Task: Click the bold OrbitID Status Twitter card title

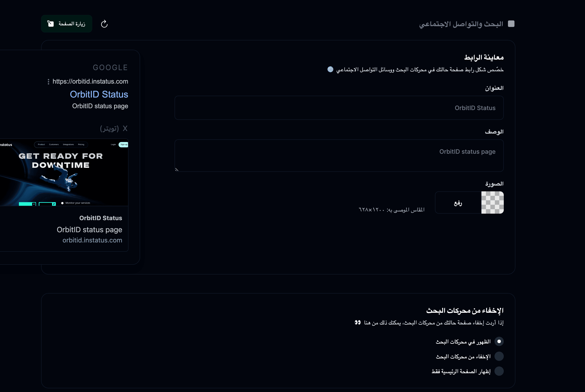Action: pyautogui.click(x=101, y=218)
